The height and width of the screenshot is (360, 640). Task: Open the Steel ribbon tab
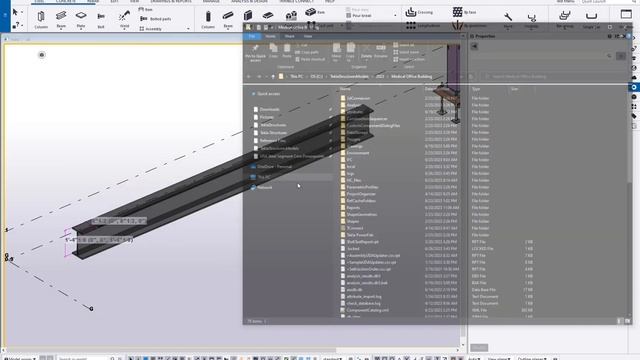[39, 1]
